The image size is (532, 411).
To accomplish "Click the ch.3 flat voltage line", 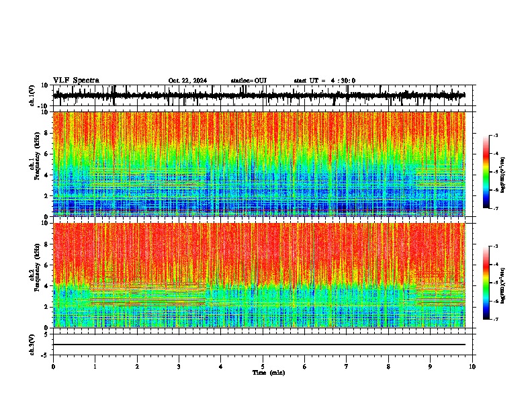I will [x=259, y=345].
